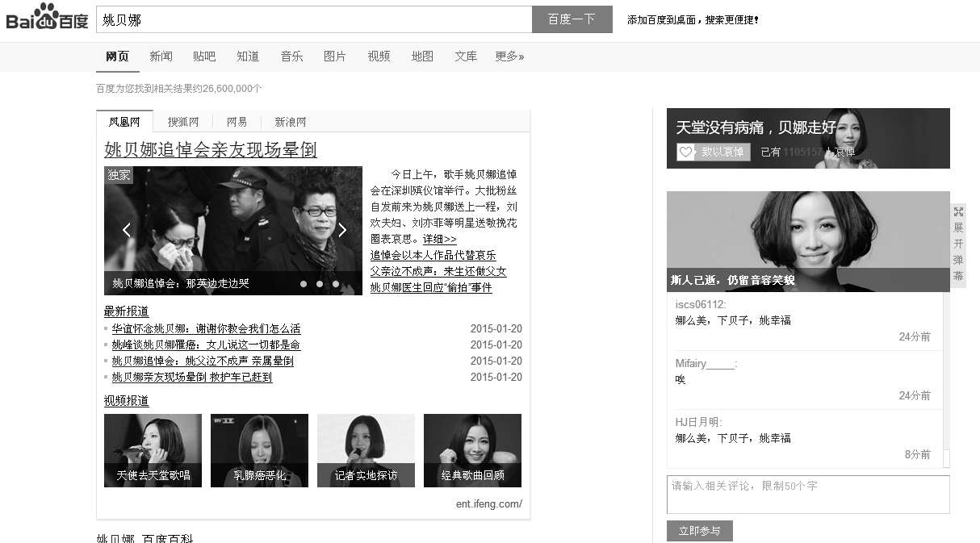Screen dimensions: 980x543
Task: Open headline 姚贝娜追悼会亲友现场晕倒
Action: coord(211,149)
